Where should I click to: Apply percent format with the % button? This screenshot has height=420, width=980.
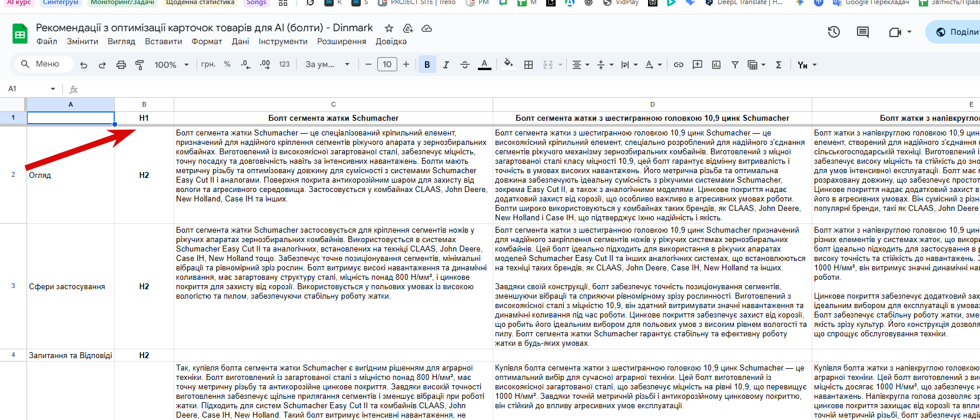pyautogui.click(x=227, y=64)
